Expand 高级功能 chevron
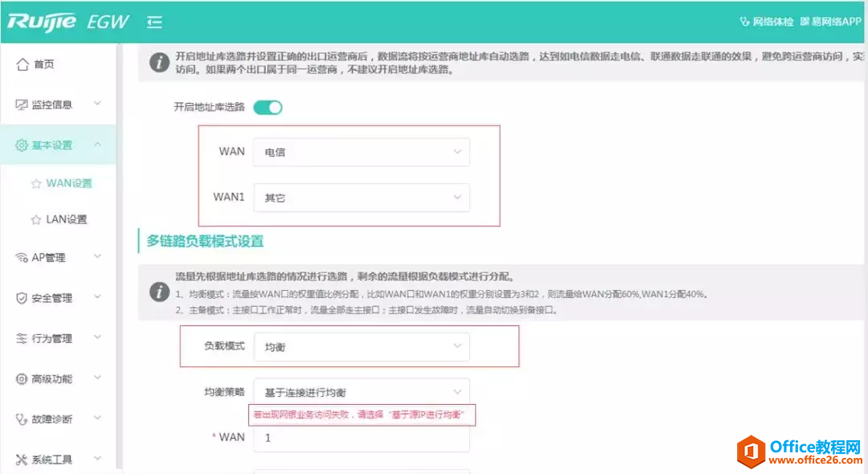 pos(97,378)
